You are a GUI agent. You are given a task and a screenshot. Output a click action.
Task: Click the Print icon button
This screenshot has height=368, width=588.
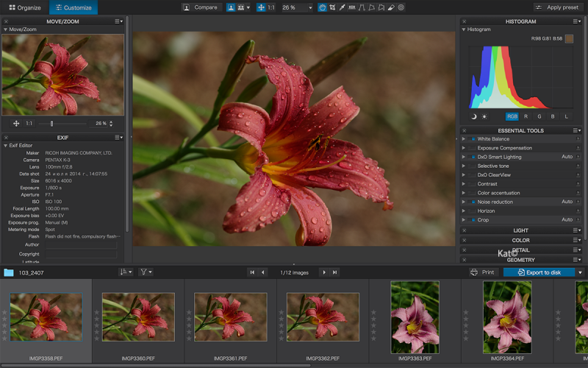coord(483,272)
